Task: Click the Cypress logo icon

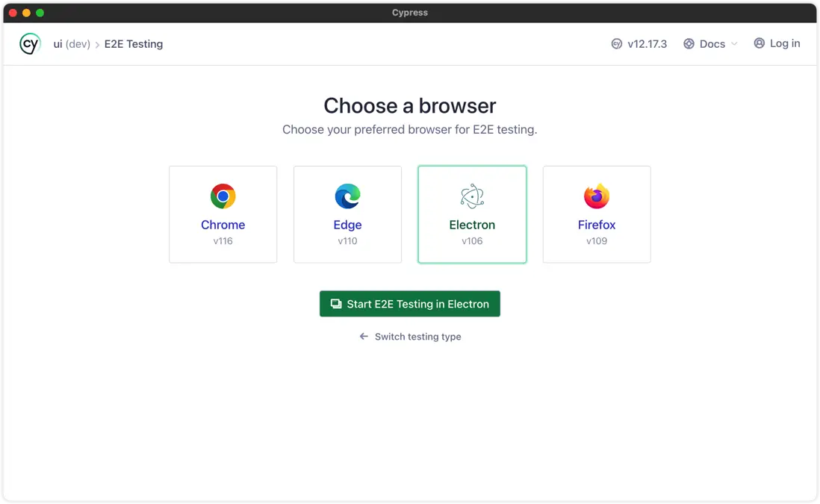Action: [x=30, y=44]
